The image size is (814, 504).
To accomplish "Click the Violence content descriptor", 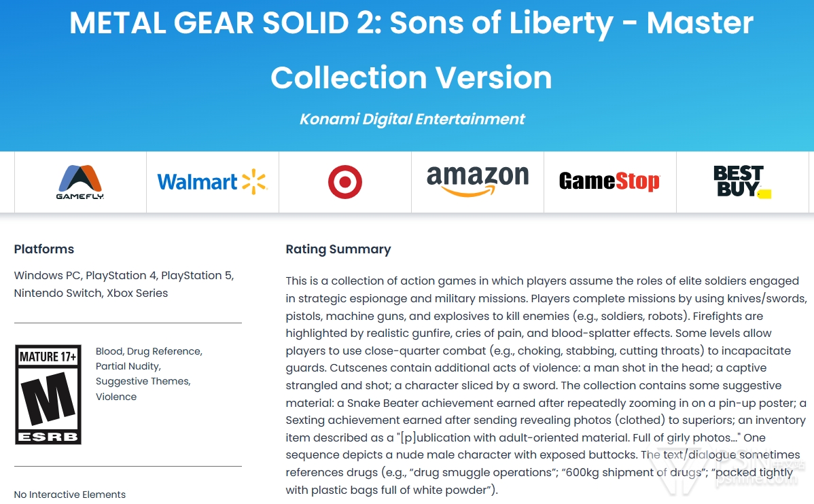I will pyautogui.click(x=116, y=397).
